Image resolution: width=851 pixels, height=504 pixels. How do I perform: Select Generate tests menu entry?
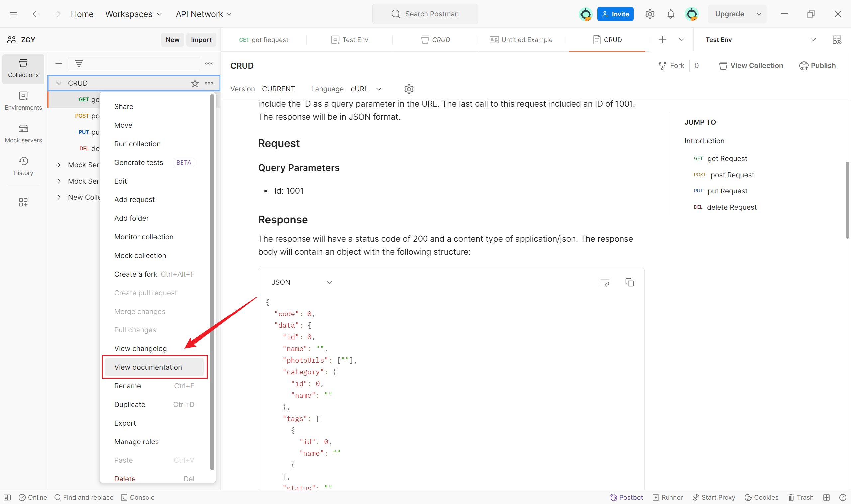tap(155, 163)
